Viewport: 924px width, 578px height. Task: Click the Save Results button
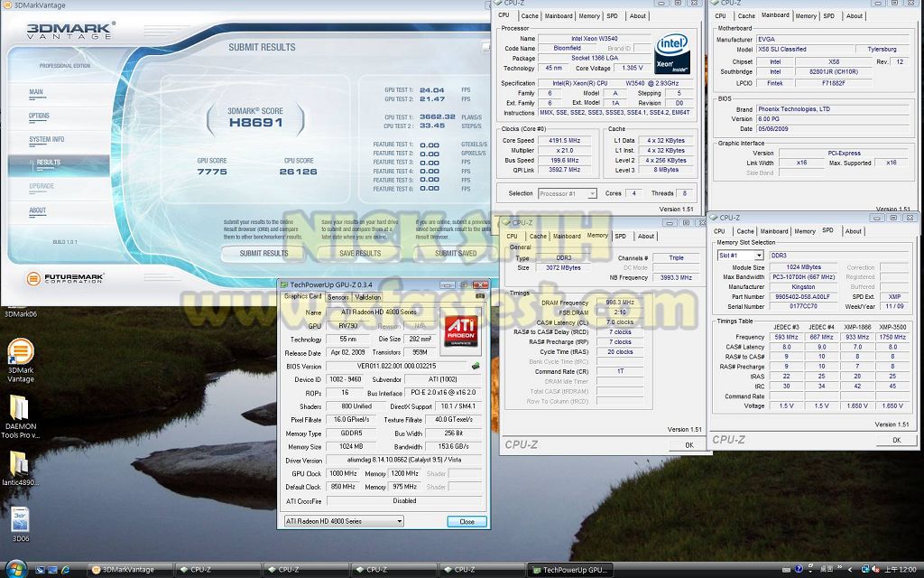click(x=360, y=254)
